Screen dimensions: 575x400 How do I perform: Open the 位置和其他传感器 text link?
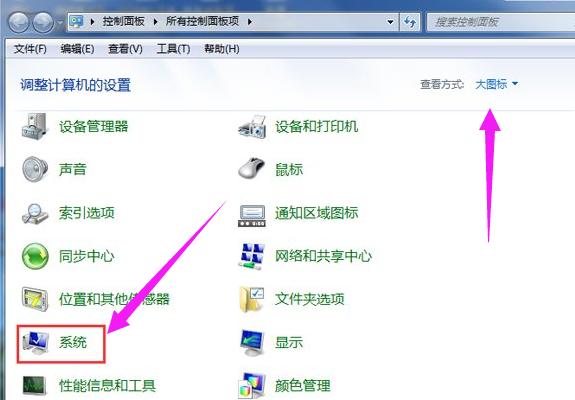(114, 299)
